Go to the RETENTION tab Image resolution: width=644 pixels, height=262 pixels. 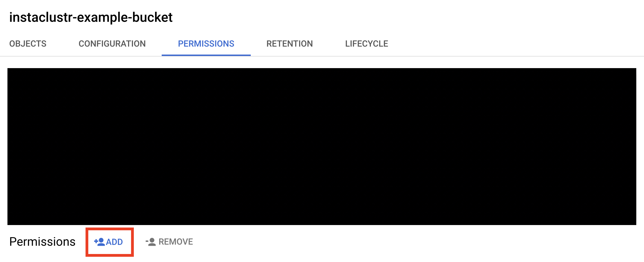click(x=289, y=44)
